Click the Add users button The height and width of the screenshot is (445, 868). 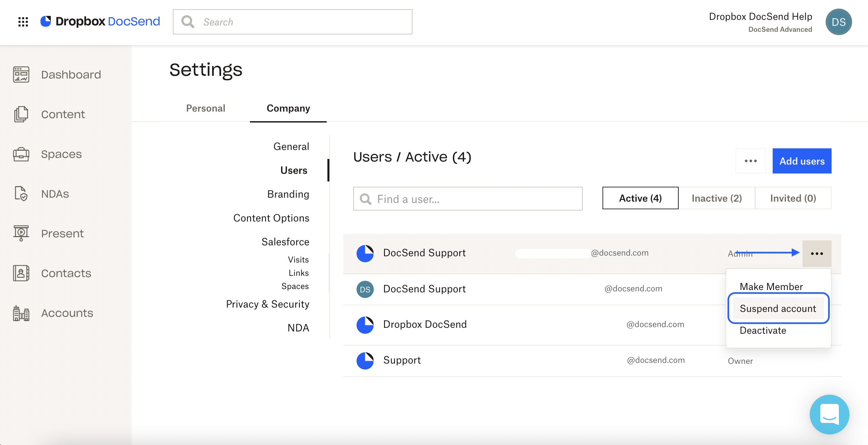click(802, 161)
